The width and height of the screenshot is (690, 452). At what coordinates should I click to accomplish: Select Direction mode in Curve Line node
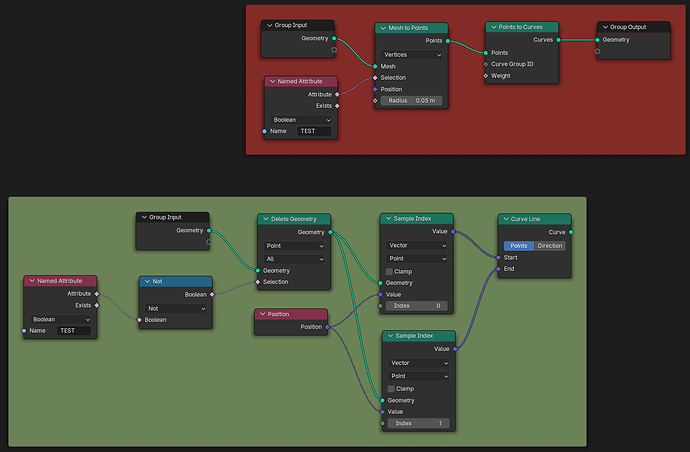pyautogui.click(x=550, y=246)
